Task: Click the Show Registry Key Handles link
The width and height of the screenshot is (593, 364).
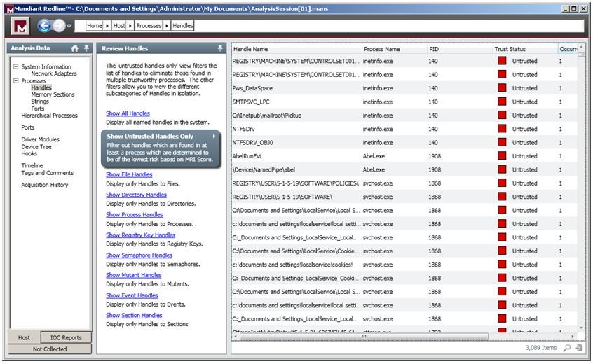Action: 140,235
